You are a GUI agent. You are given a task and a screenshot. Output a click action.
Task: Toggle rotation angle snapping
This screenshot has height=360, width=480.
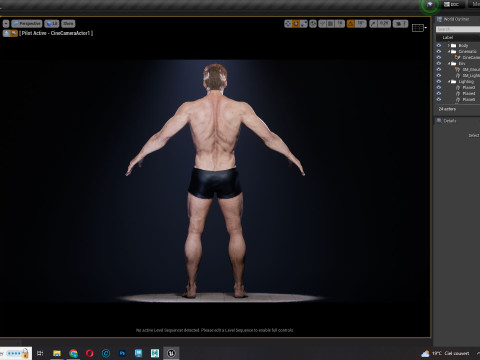[351, 24]
